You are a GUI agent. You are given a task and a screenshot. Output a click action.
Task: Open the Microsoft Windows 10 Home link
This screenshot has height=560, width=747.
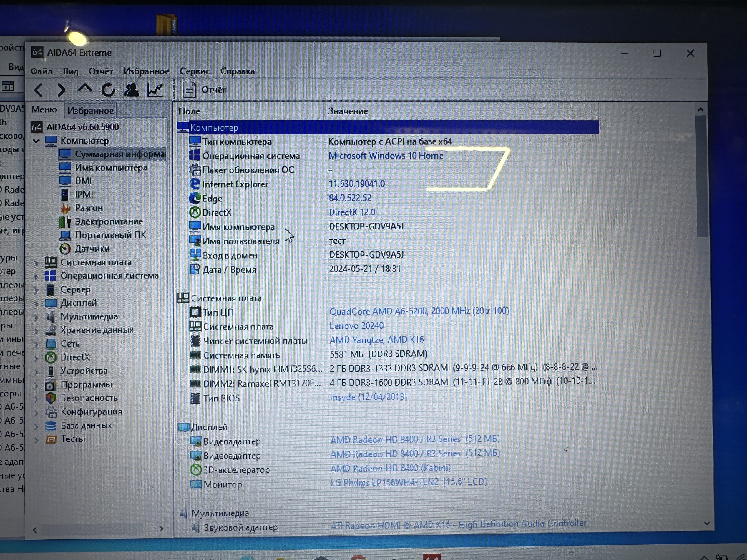point(386,156)
